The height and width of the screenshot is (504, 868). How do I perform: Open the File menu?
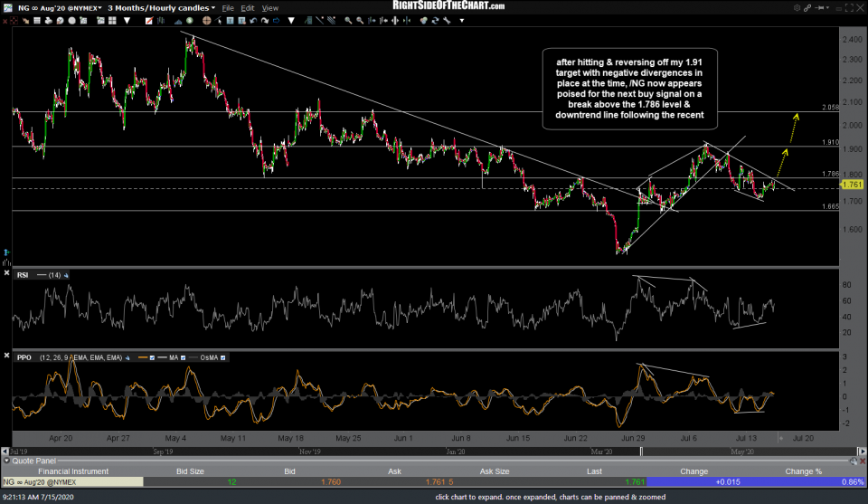tap(230, 7)
